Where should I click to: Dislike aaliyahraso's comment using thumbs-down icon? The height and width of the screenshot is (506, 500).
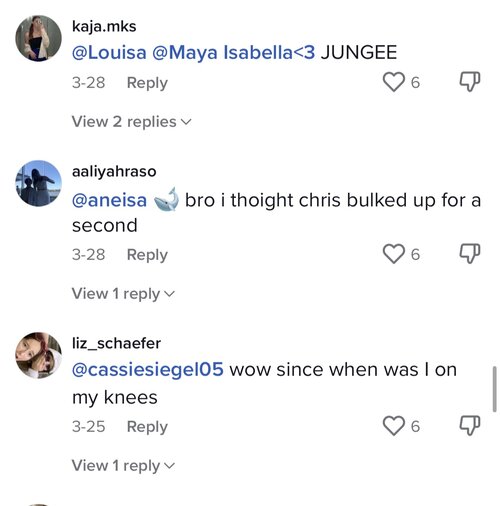tap(470, 254)
